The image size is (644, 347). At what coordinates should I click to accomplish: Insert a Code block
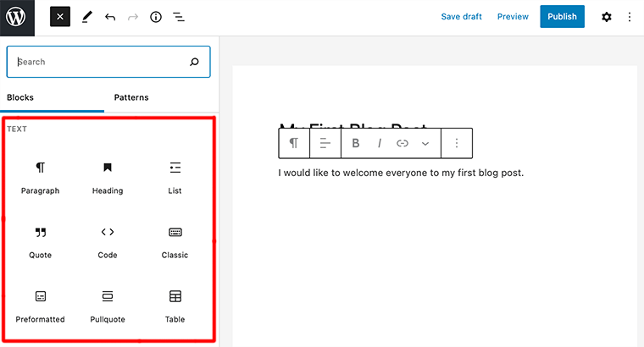tap(108, 241)
